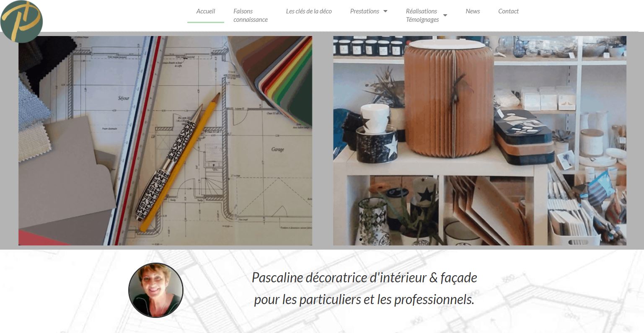644x333 pixels.
Task: Click the green P logo
Action: (x=21, y=22)
